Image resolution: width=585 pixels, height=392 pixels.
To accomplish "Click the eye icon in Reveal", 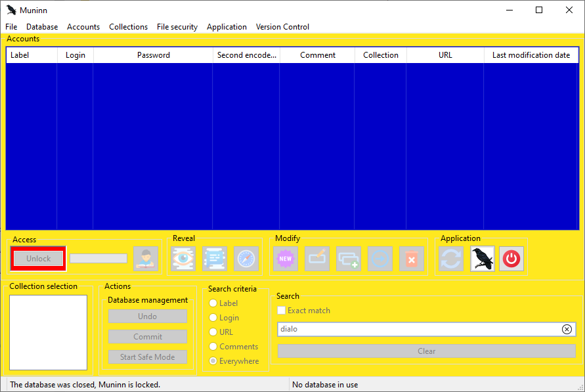I will click(x=183, y=259).
